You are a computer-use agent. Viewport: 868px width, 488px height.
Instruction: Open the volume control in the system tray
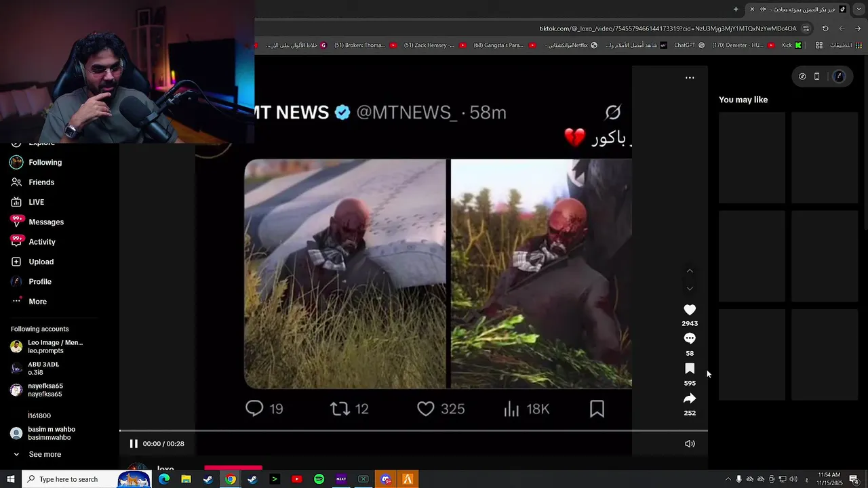[x=793, y=479]
